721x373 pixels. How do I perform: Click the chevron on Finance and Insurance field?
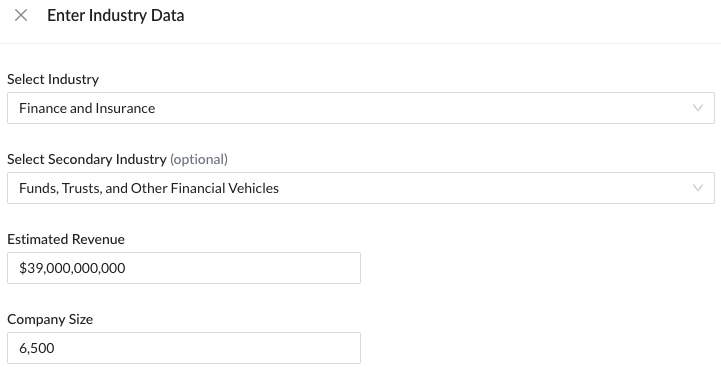(698, 108)
